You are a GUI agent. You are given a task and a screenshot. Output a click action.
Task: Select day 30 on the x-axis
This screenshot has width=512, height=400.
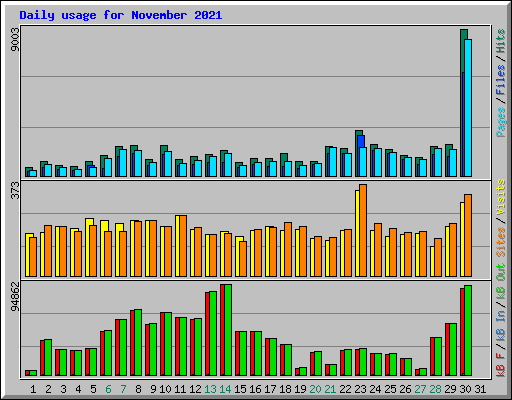[465, 389]
